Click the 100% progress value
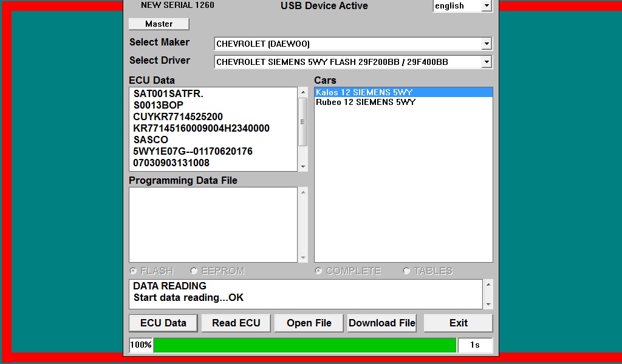622x364 pixels. [x=141, y=345]
